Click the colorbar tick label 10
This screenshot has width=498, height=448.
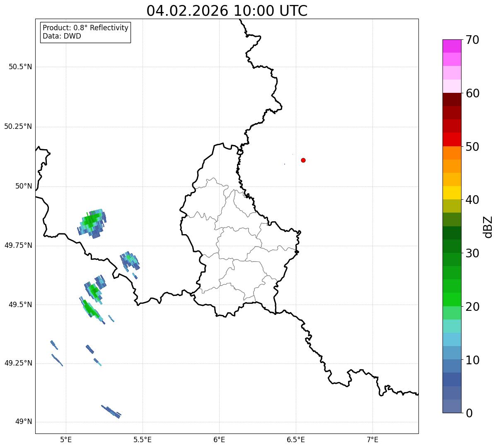tap(472, 360)
